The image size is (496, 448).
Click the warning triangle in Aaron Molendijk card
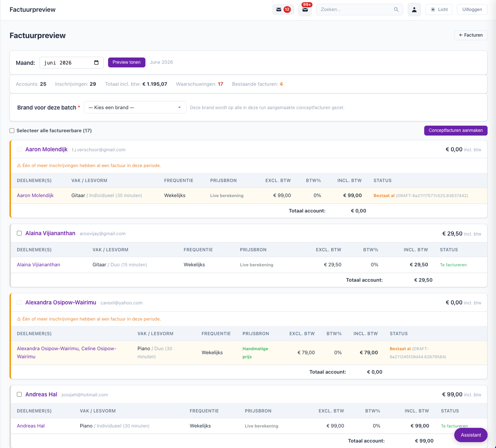coord(19,166)
